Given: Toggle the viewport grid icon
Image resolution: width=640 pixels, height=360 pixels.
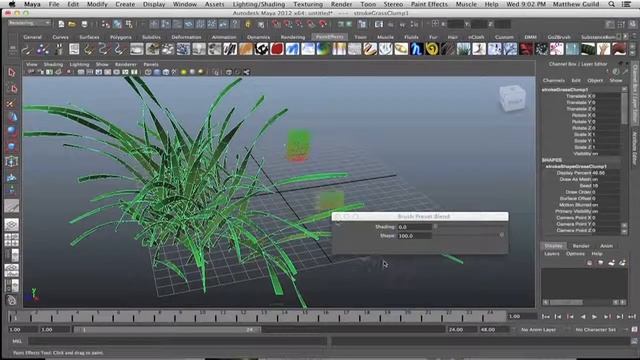Looking at the screenshot, I should coord(81,72).
